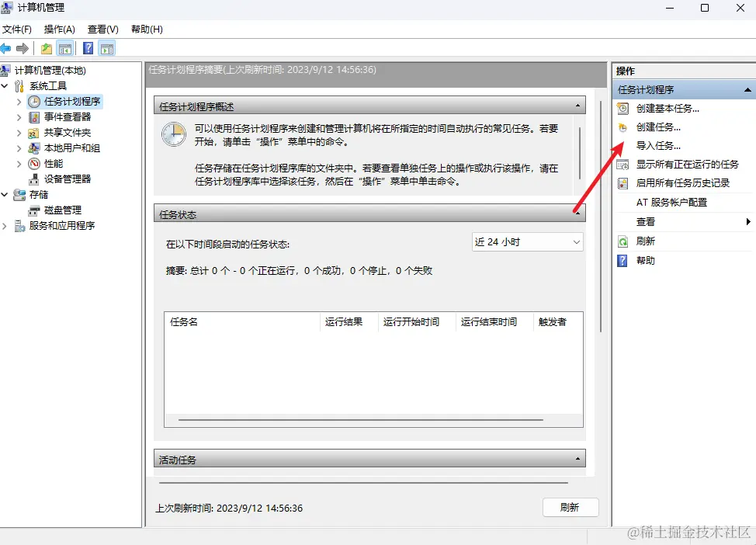The height and width of the screenshot is (545, 756).
Task: Click the 系统工具 tools icon
Action: click(x=19, y=86)
